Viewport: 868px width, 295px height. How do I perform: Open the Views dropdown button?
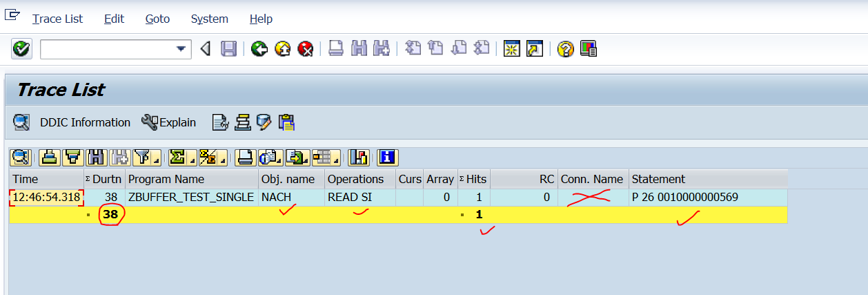[270, 158]
